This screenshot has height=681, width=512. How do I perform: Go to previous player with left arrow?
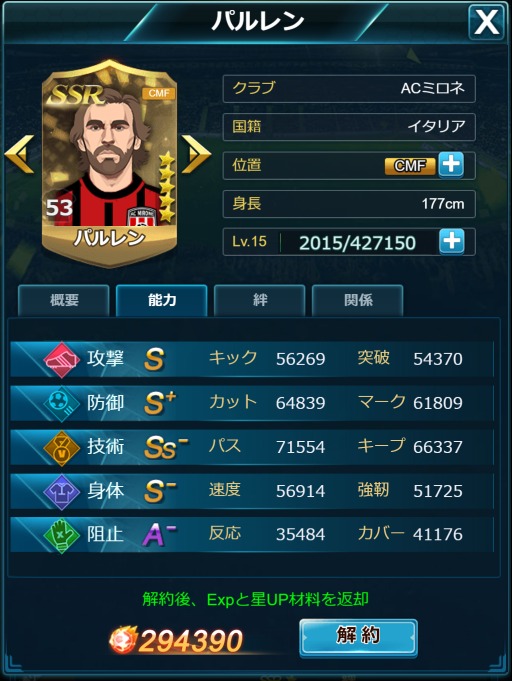tap(20, 154)
